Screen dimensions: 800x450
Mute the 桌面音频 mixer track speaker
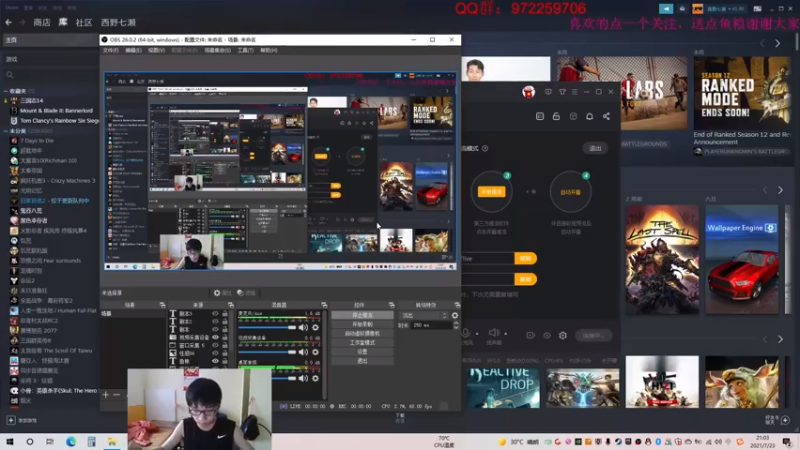pos(303,378)
